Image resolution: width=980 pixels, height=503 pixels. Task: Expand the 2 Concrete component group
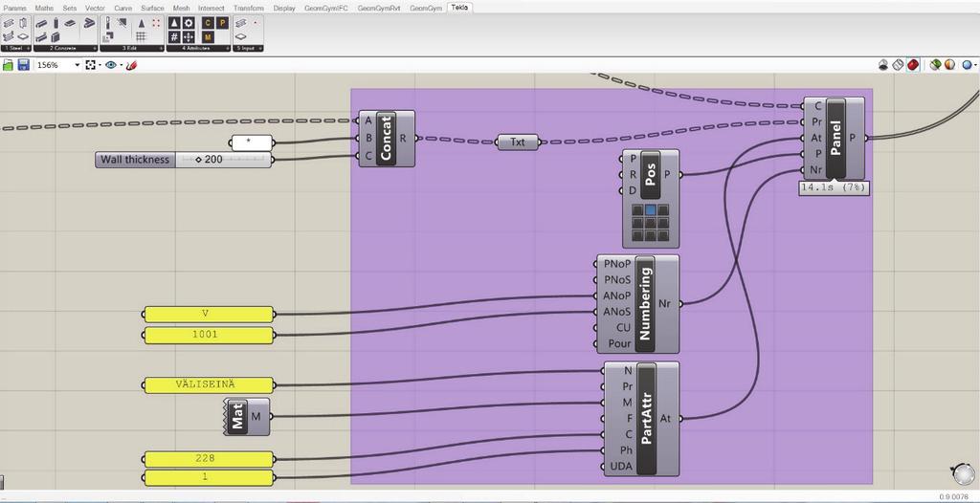(x=66, y=48)
